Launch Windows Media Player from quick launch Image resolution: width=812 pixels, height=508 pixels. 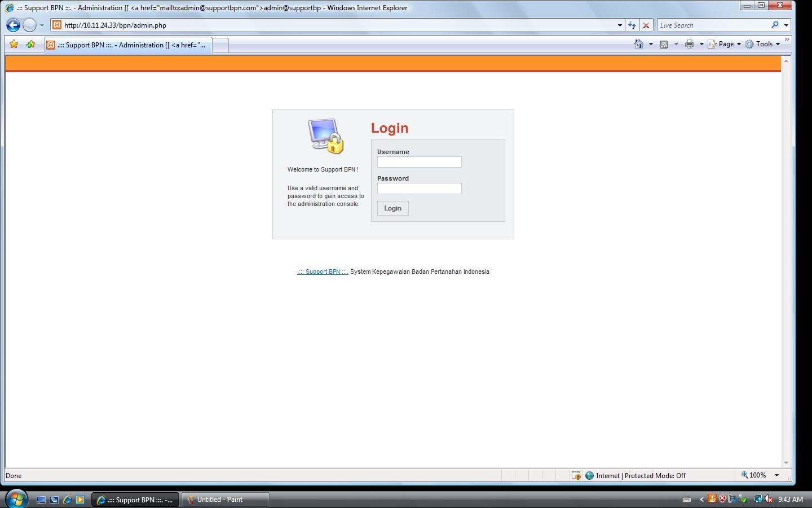point(80,500)
